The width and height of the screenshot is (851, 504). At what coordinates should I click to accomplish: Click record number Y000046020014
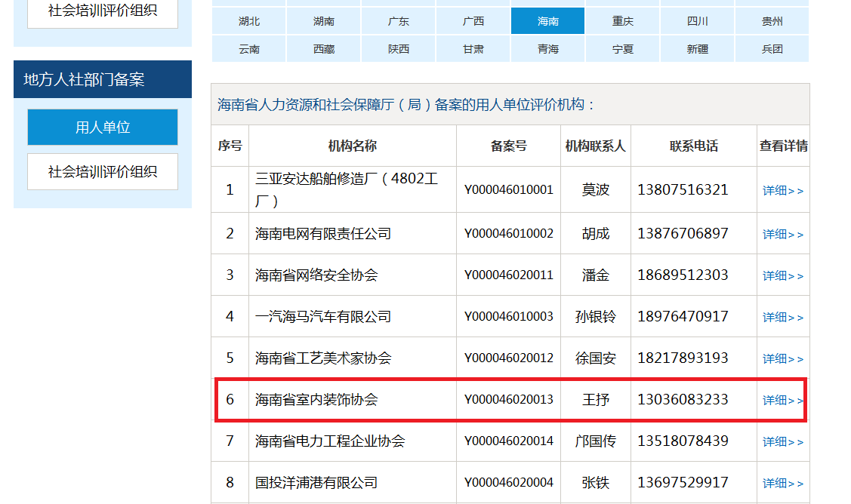pyautogui.click(x=508, y=441)
